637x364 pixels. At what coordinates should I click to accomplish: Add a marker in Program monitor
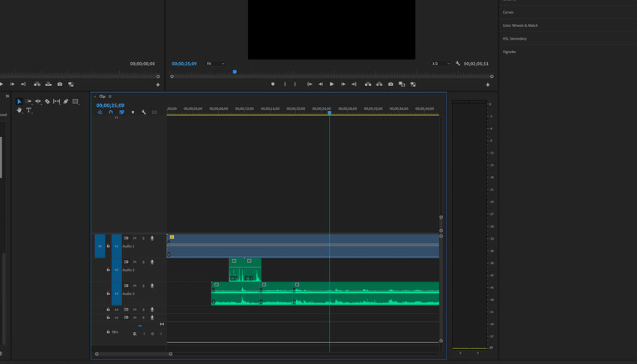pyautogui.click(x=273, y=85)
